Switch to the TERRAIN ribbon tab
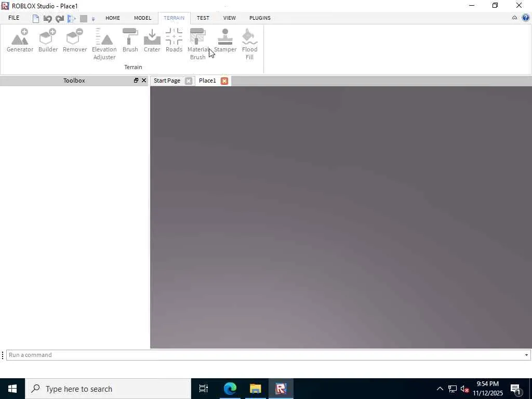 (174, 18)
